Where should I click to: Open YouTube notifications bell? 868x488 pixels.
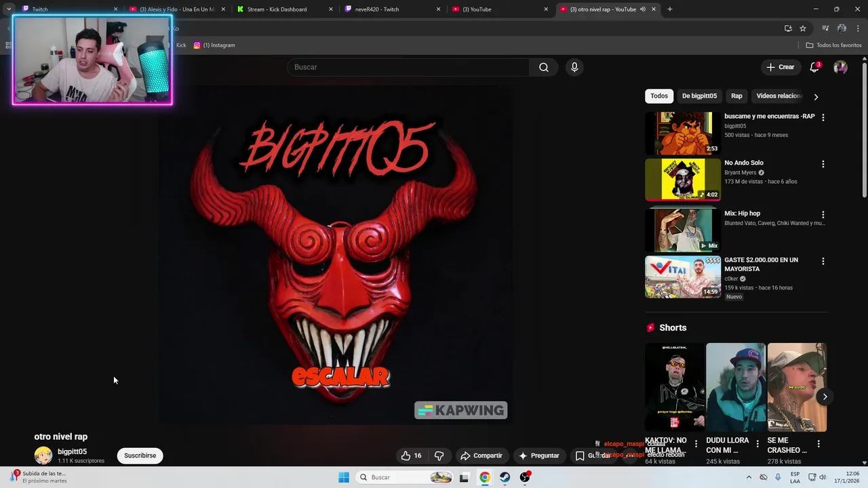(815, 67)
